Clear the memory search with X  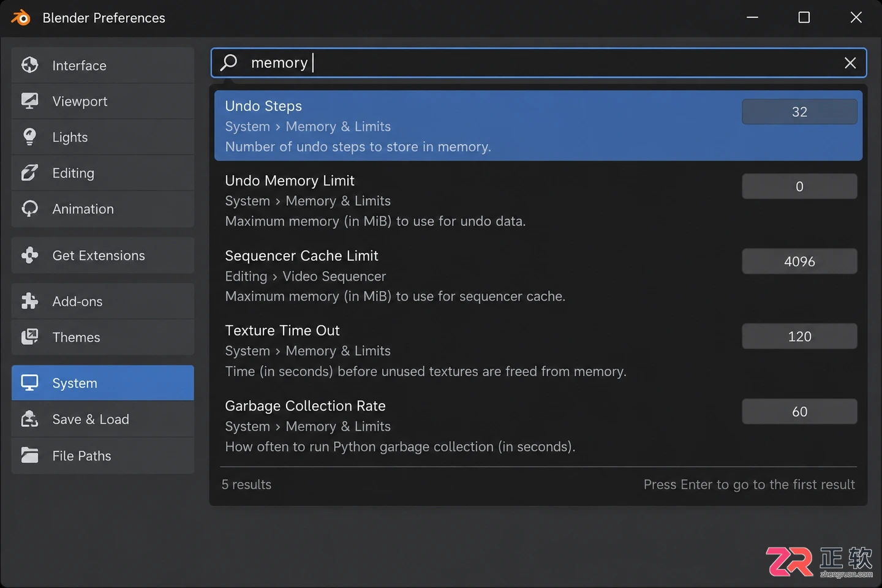[850, 63]
